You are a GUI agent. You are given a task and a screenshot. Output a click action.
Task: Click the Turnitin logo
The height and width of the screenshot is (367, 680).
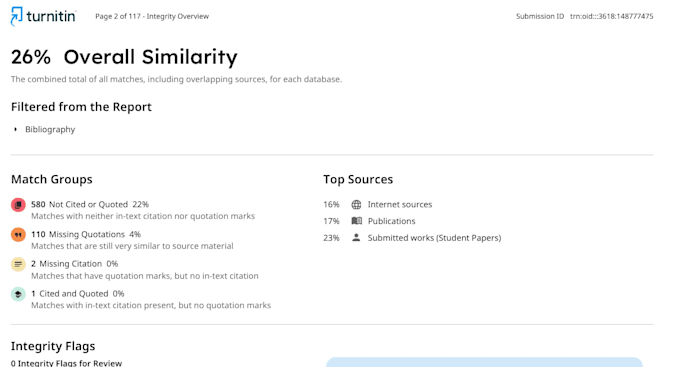(x=43, y=16)
